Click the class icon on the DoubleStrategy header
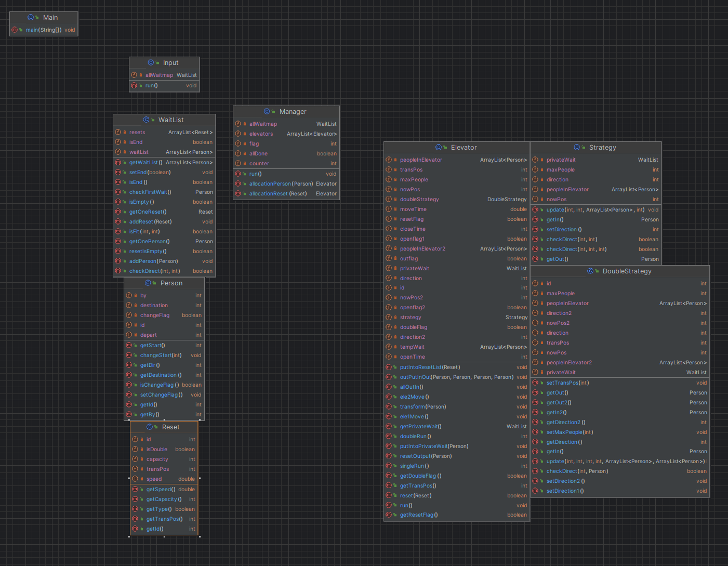The image size is (728, 566). point(590,271)
